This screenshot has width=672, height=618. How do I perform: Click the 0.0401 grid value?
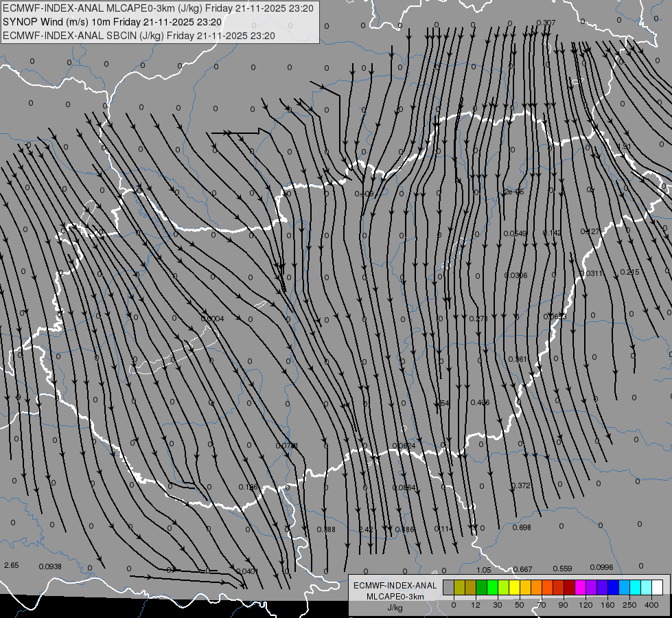coord(247,571)
